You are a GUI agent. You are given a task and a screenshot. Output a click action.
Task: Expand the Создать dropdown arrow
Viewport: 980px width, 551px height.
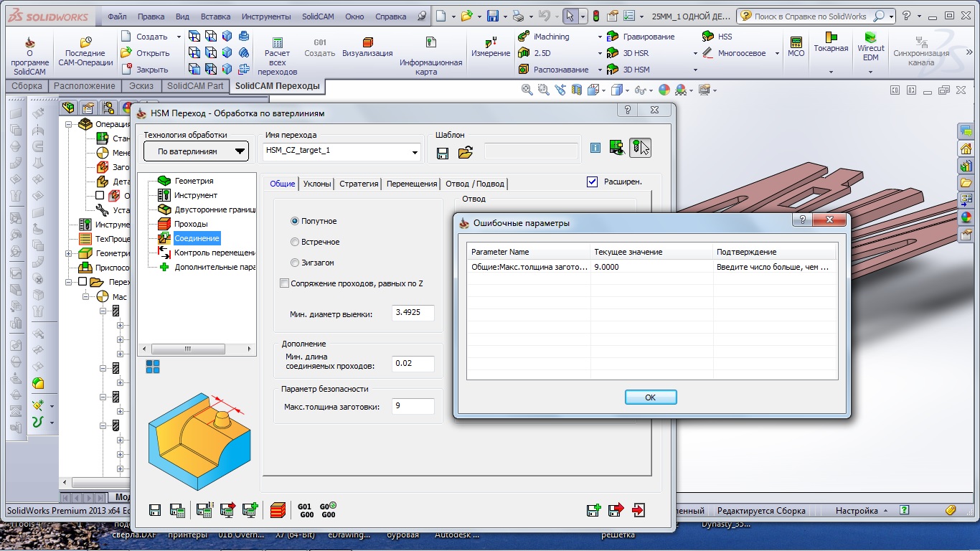coord(177,37)
